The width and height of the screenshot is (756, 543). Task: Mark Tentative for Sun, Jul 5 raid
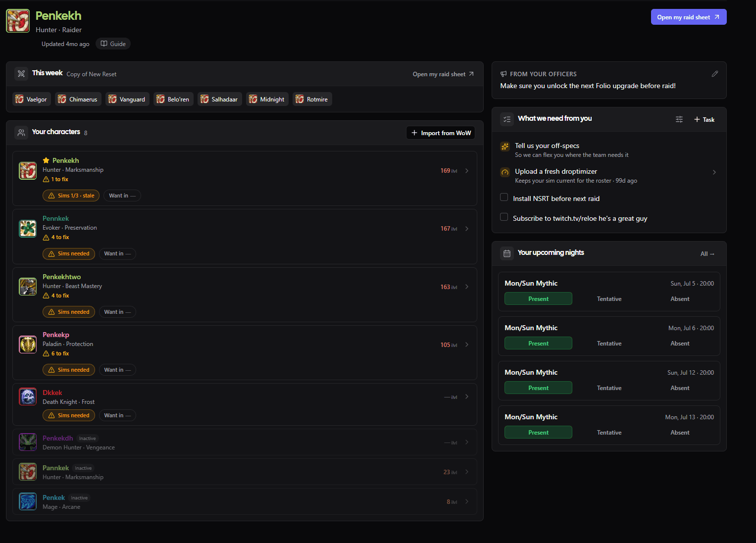point(609,298)
